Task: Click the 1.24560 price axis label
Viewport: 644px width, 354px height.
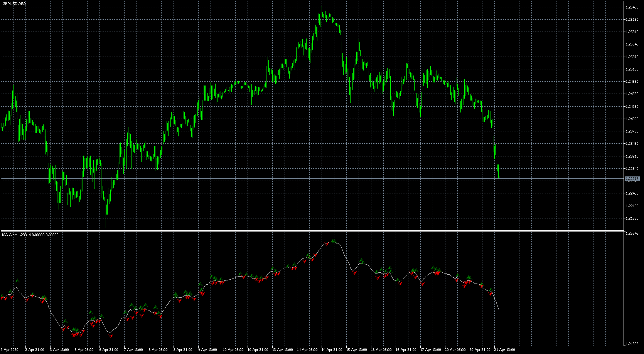Action: [x=632, y=94]
